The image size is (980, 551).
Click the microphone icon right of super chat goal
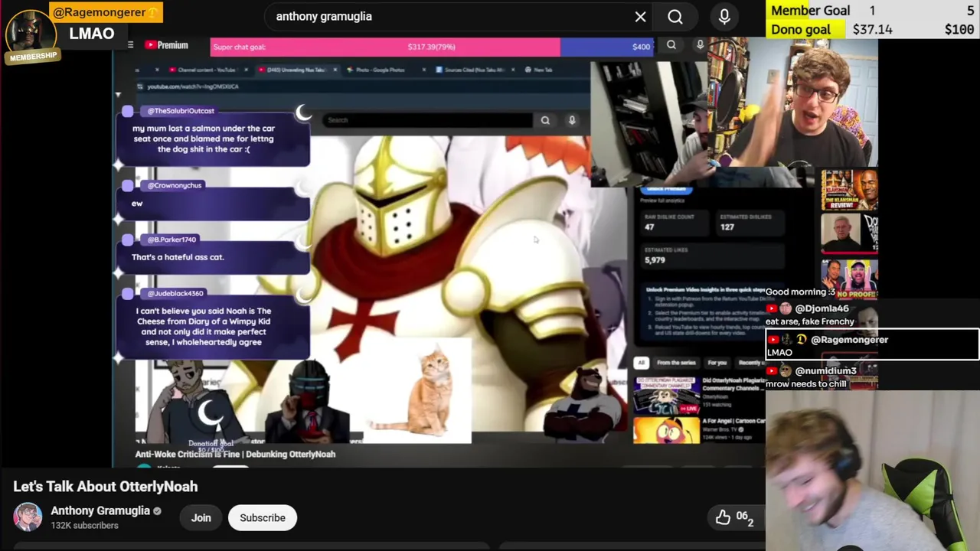point(700,45)
